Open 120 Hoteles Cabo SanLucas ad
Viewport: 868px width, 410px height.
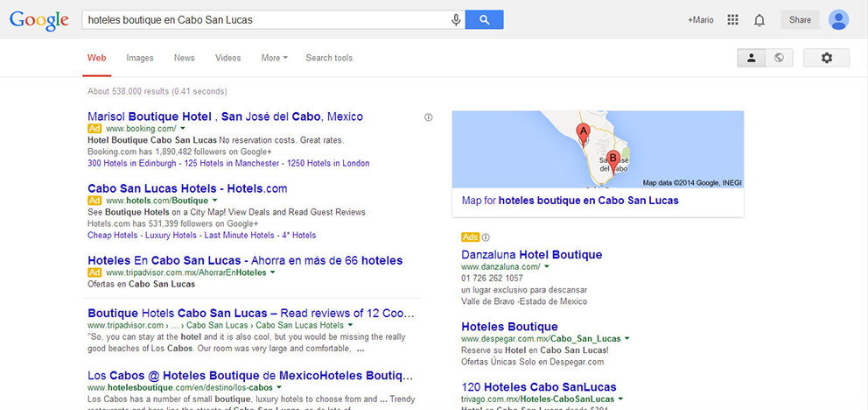[539, 387]
